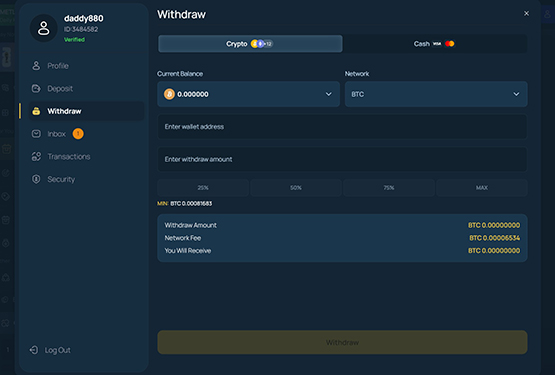This screenshot has height=375, width=555.
Task: Click the Network label
Action: tap(357, 74)
